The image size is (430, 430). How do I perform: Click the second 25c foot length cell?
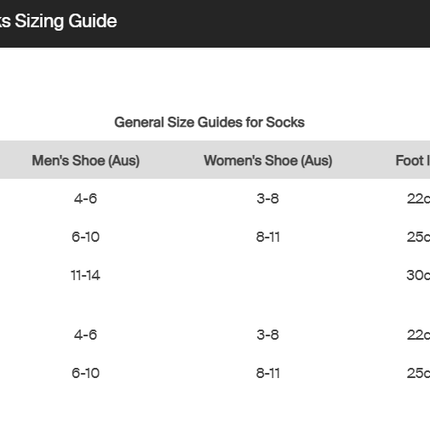pyautogui.click(x=418, y=373)
